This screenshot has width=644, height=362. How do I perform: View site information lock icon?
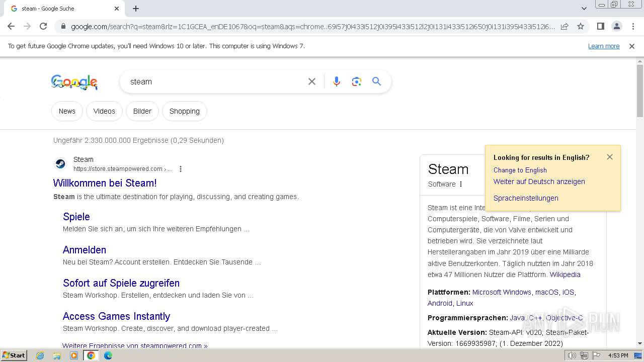(x=63, y=27)
